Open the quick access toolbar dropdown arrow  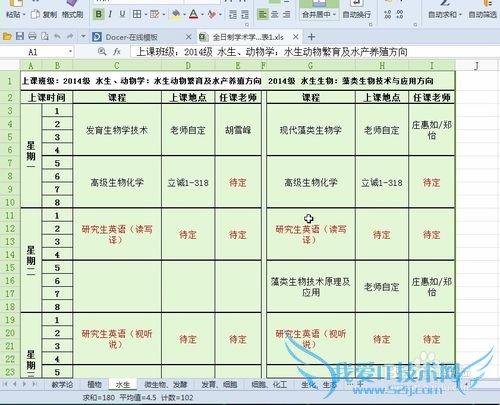(x=83, y=36)
